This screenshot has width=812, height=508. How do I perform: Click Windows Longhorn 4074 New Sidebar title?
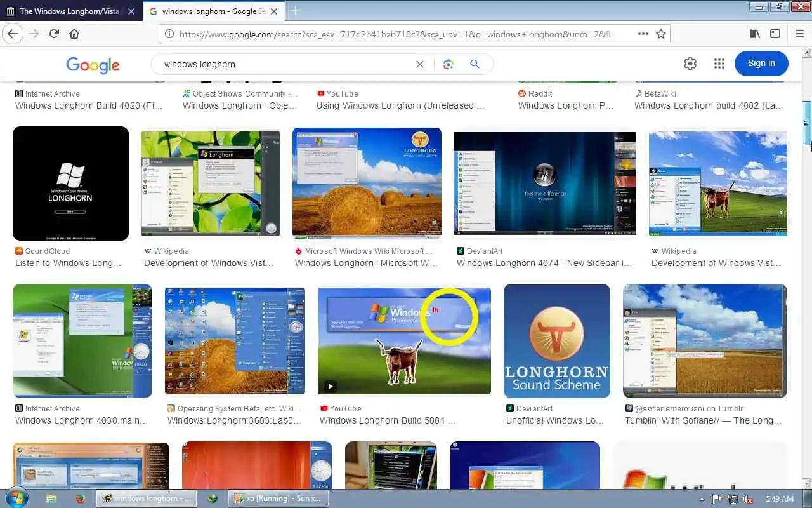[544, 263]
